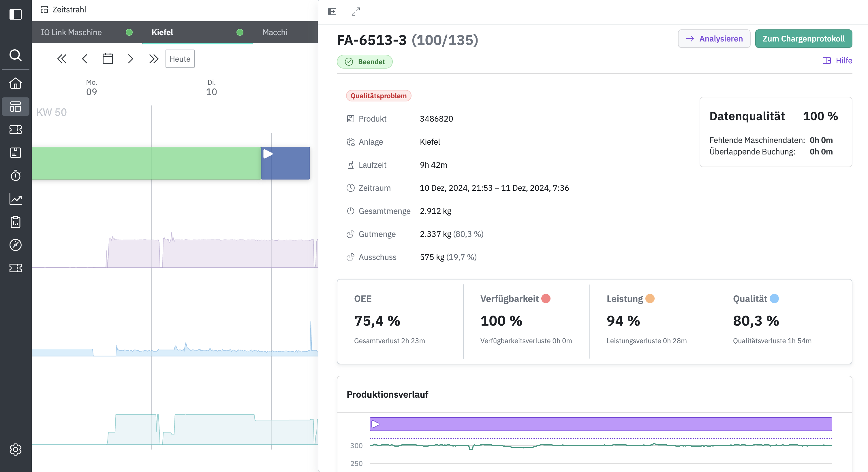
Task: Expand detail panel to fullscreen
Action: point(356,12)
